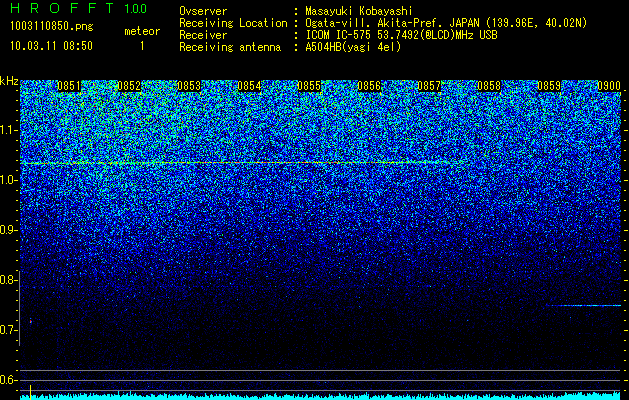629x400 pixels.
Task: Click the 0.9 kHz axis label
Action: (x=9, y=230)
